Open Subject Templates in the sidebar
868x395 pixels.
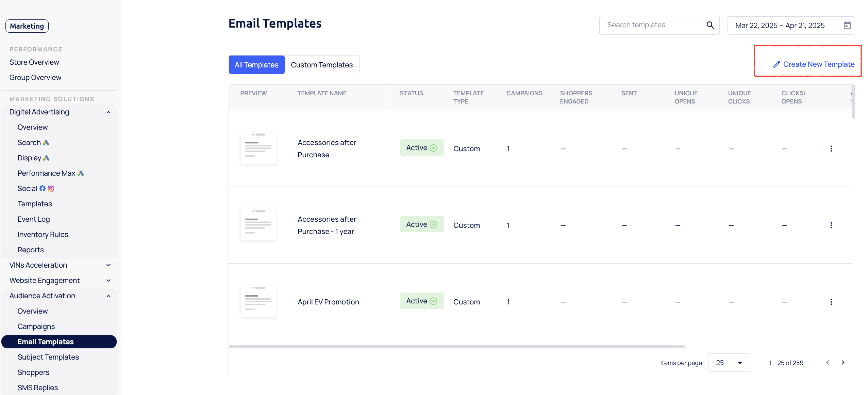point(48,357)
